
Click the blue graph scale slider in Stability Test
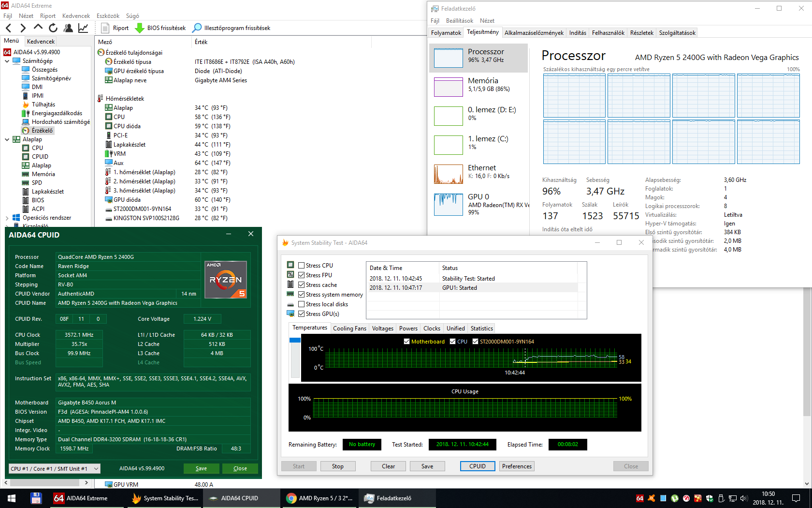[x=295, y=341]
